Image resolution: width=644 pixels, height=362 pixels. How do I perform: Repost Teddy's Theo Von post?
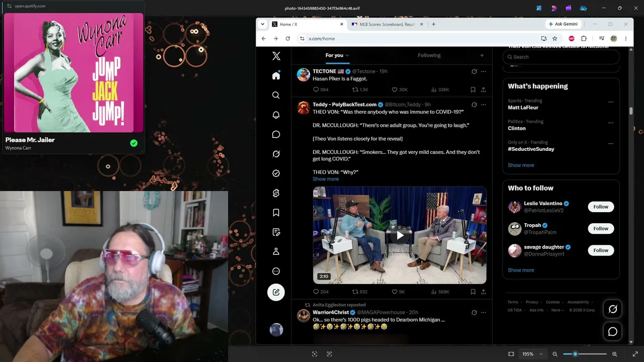360,292
